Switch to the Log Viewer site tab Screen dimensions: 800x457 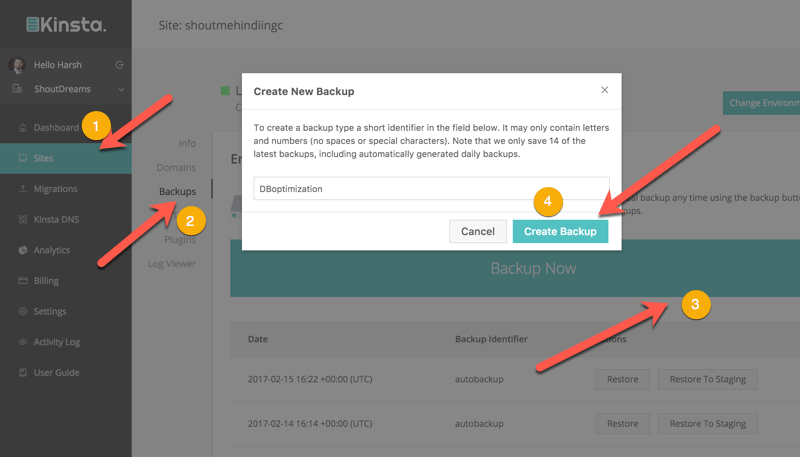pos(172,264)
